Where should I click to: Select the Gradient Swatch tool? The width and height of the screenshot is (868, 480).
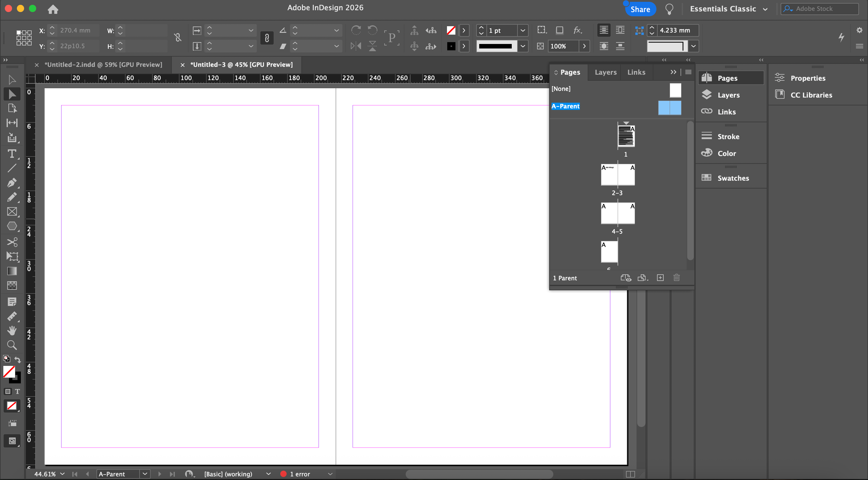click(12, 271)
